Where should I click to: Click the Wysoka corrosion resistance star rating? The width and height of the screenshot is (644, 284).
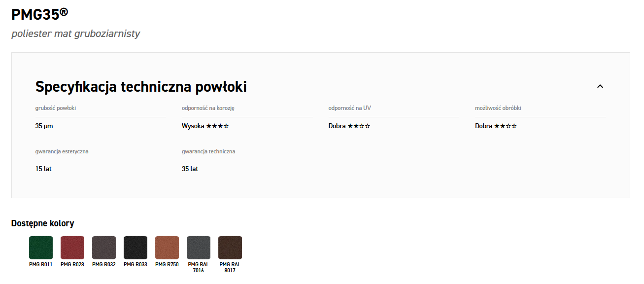205,126
